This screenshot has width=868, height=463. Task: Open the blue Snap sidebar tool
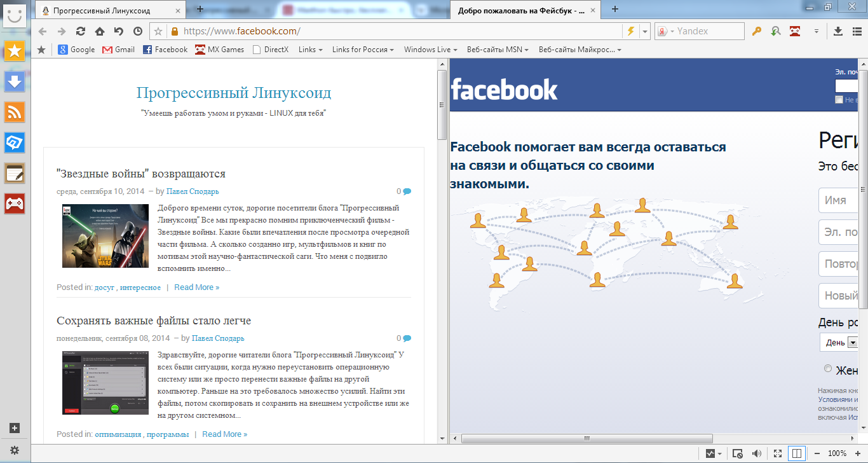15,142
